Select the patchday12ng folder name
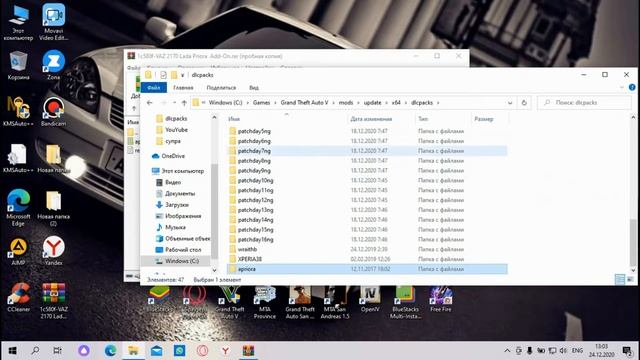640x360 pixels. coord(256,200)
